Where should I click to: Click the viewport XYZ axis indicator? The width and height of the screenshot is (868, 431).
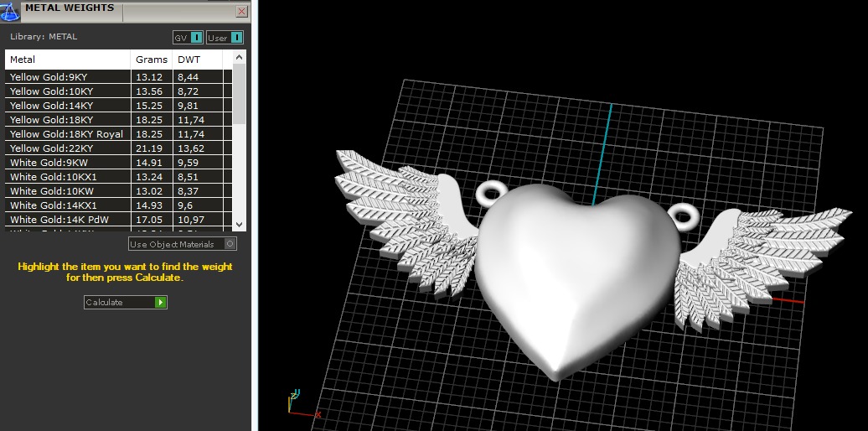click(303, 404)
